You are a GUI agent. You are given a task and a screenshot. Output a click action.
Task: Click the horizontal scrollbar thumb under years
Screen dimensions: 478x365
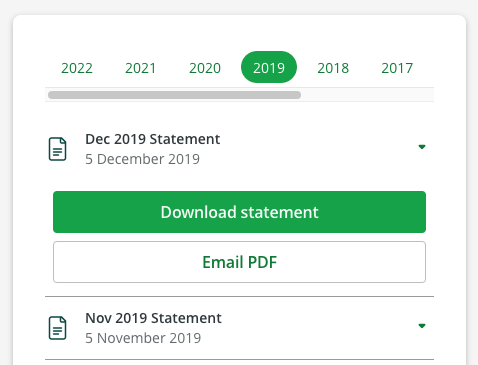174,95
